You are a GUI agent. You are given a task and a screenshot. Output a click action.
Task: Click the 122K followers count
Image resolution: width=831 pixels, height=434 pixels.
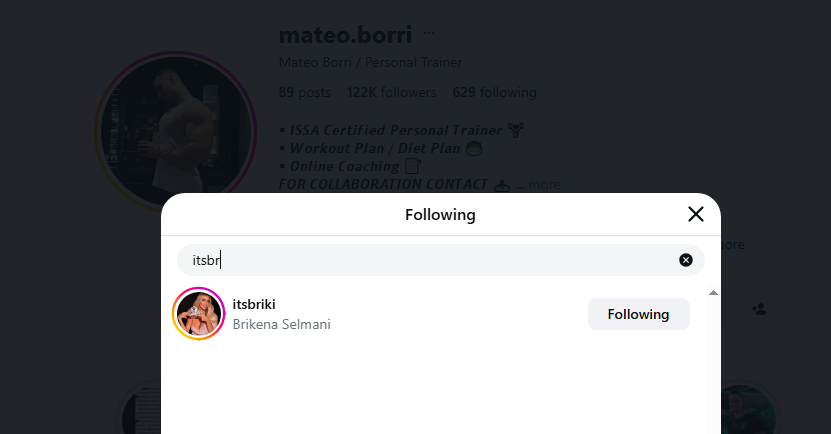coord(391,93)
